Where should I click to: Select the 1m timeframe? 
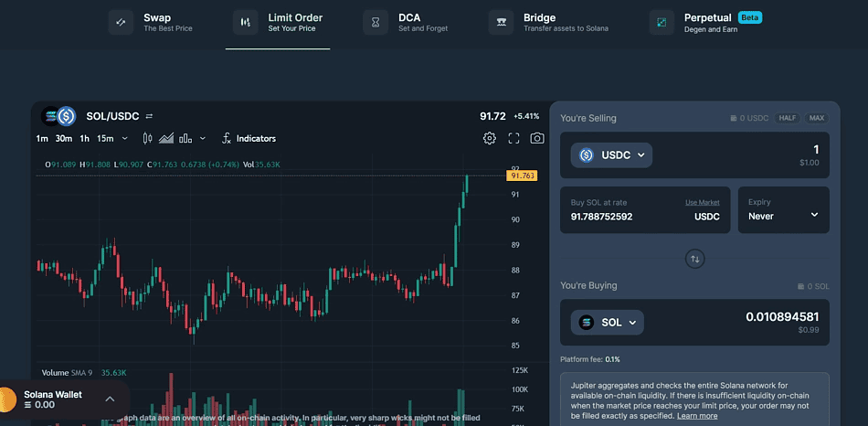coord(42,138)
